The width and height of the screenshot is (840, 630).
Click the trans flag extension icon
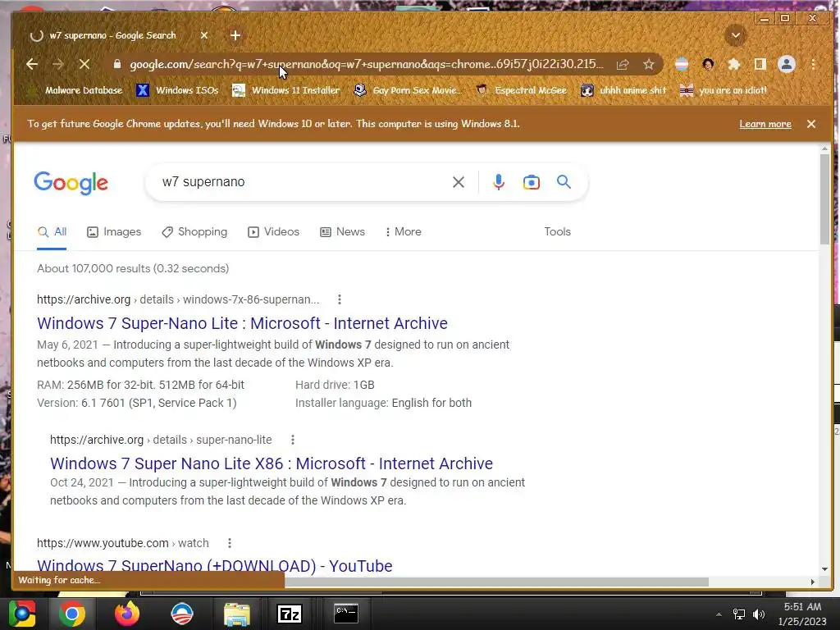[x=682, y=64]
